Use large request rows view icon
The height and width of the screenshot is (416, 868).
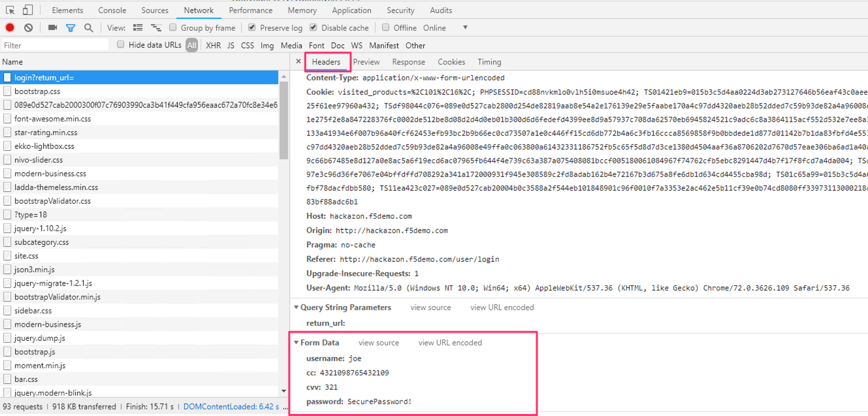[x=138, y=28]
